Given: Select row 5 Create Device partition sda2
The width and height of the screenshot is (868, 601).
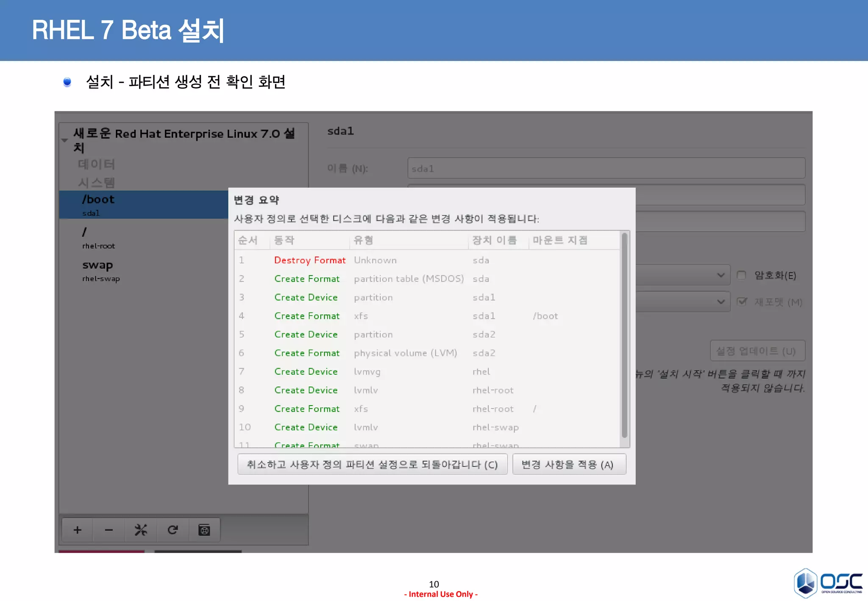Looking at the screenshot, I should (x=427, y=334).
